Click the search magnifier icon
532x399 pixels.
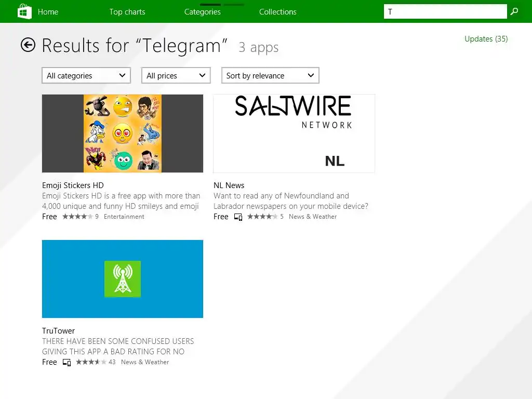point(514,11)
